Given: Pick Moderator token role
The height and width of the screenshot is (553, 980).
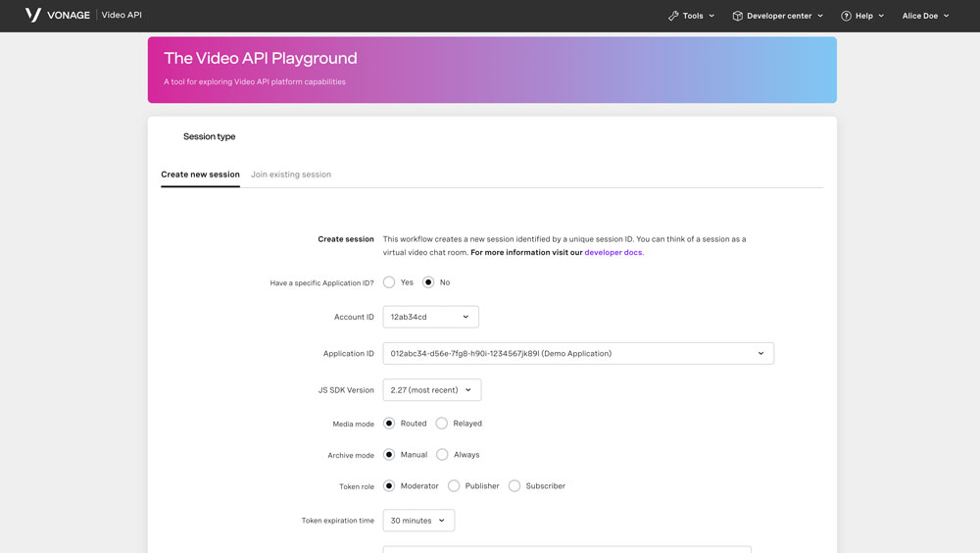Looking at the screenshot, I should coord(389,486).
